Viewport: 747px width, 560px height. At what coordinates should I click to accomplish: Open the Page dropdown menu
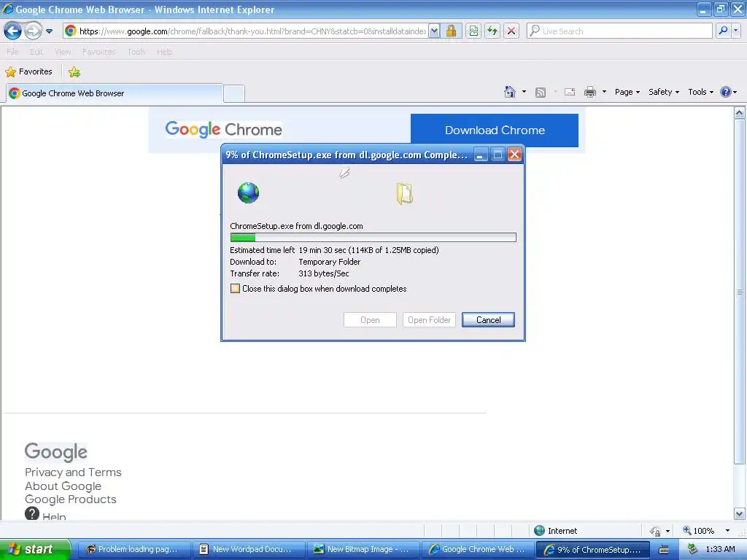[627, 92]
